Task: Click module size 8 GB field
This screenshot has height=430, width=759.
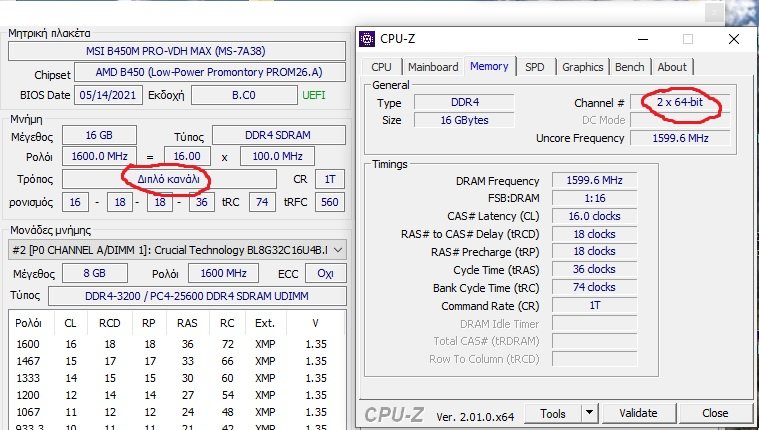Action: click(94, 273)
